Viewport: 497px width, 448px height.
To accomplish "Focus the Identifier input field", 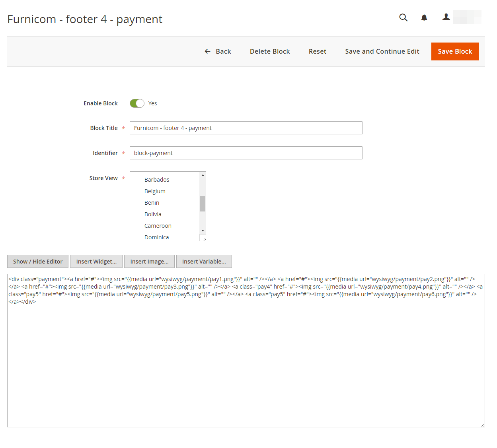I will 246,153.
